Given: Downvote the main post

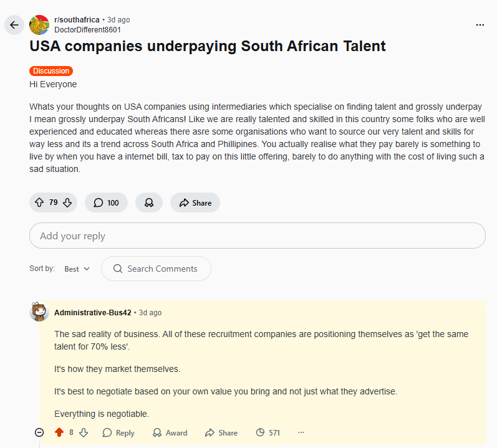Looking at the screenshot, I should 67,203.
